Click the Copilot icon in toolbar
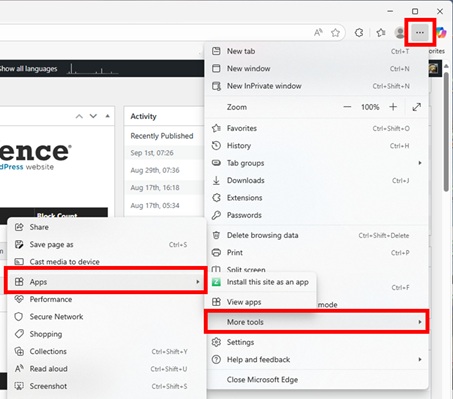Viewport: 453px width, 399px height. tap(442, 32)
